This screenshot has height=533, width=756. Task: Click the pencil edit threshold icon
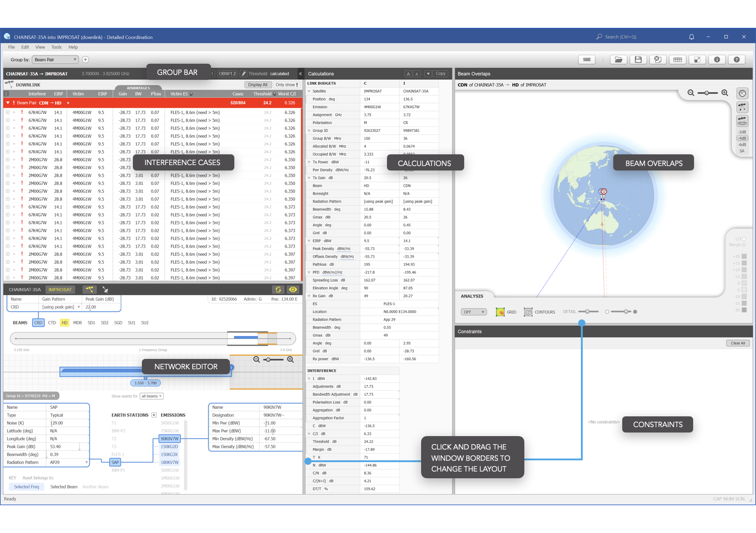pyautogui.click(x=244, y=74)
